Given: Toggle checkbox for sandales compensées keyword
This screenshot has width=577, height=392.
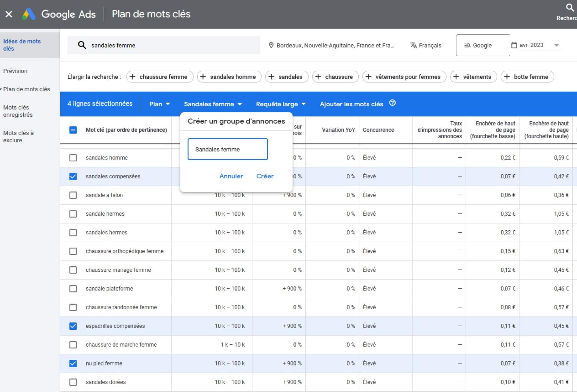Looking at the screenshot, I should (x=73, y=176).
